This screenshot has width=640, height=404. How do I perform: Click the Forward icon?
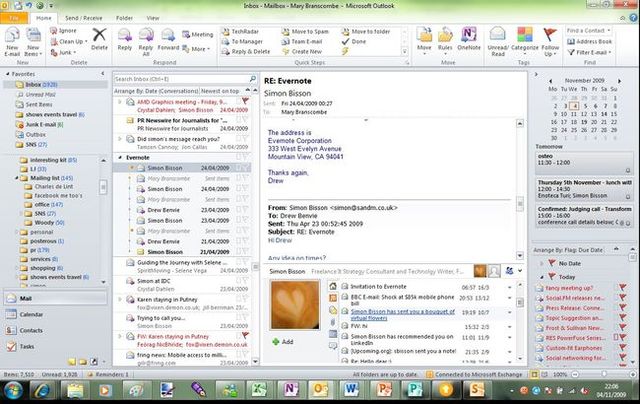[x=168, y=35]
